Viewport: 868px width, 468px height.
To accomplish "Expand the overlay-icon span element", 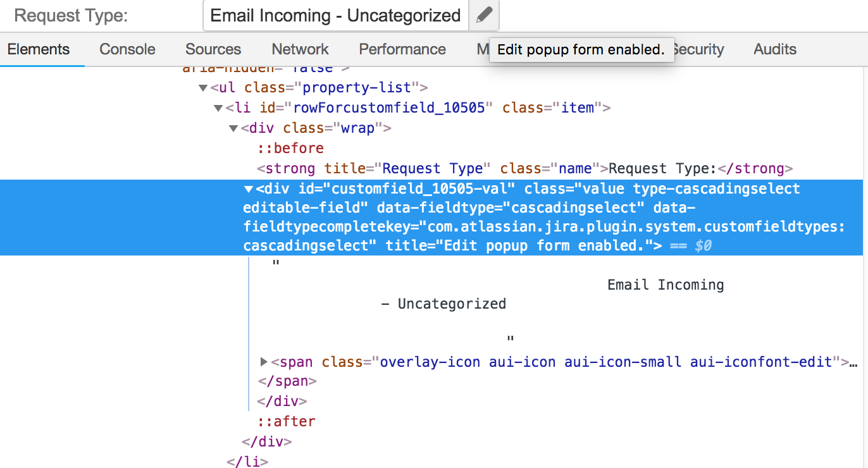I will (264, 361).
